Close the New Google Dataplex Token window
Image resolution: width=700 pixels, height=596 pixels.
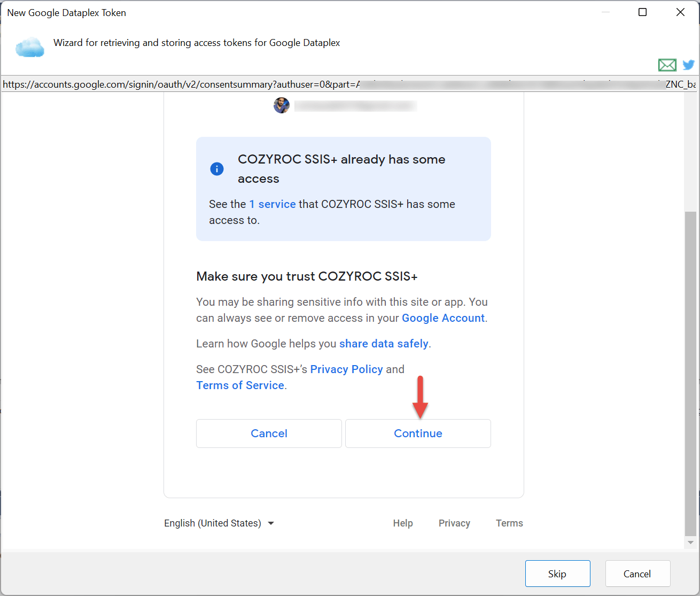[x=680, y=12]
